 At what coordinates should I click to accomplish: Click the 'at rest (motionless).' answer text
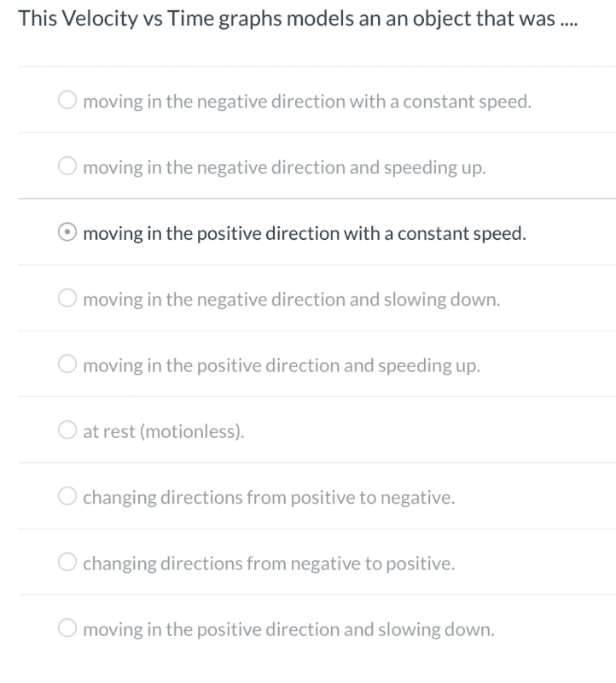tap(164, 431)
